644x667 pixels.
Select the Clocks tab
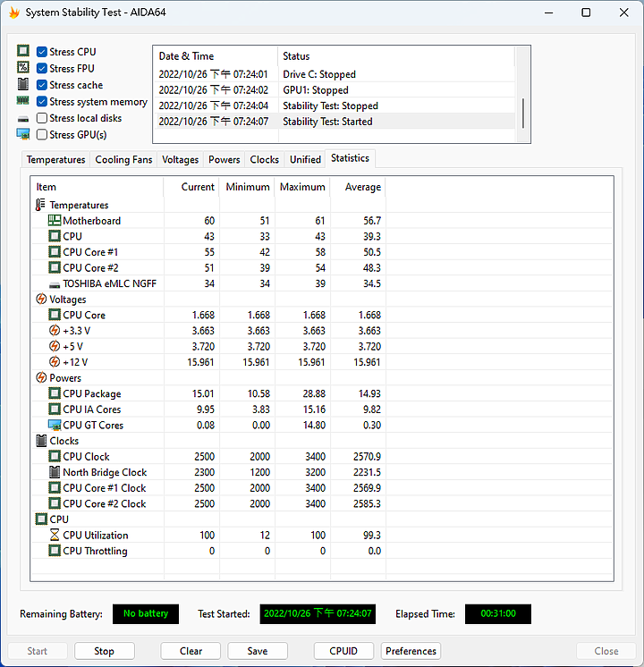265,159
